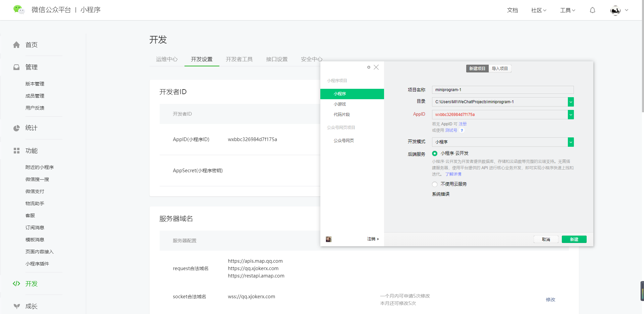Select 小程序 in project type list

click(x=352, y=94)
